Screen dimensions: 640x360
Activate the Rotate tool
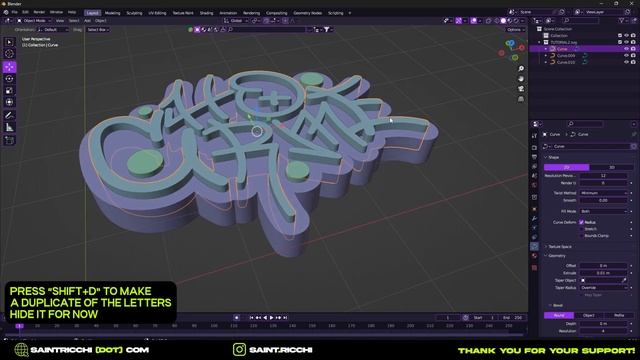[9, 78]
